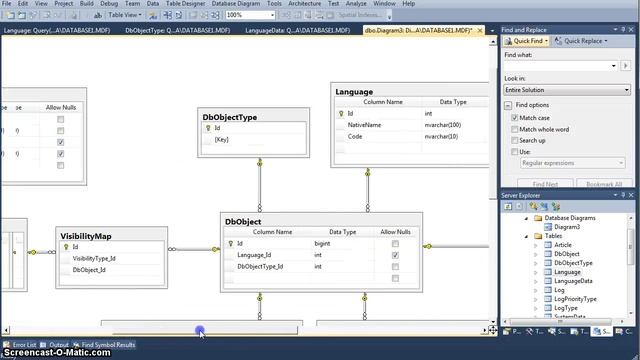The height and width of the screenshot is (360, 640).
Task: Open the Look in Entire Solution dropdown
Action: tap(567, 90)
